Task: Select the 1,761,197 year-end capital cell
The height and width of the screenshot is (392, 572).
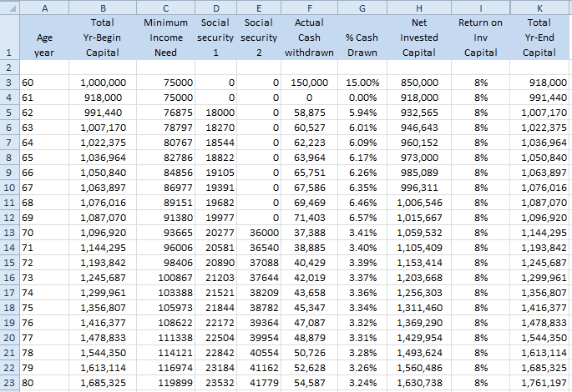Action: [539, 383]
